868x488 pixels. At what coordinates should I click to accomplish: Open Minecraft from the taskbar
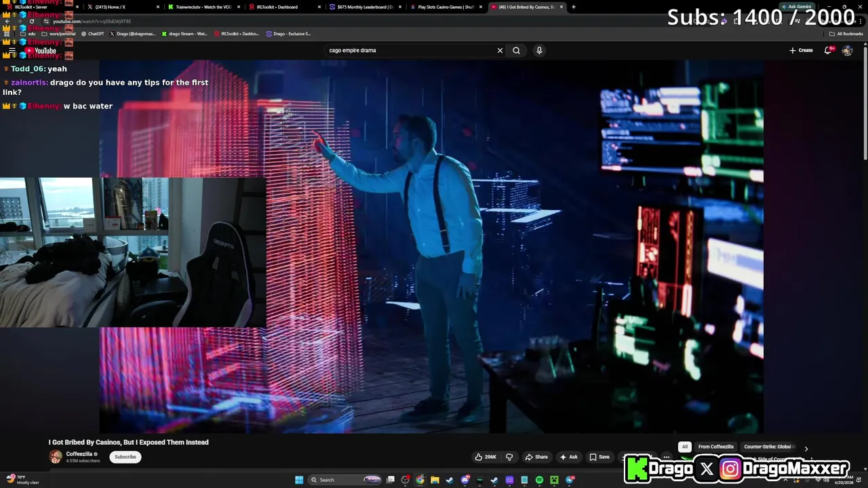554,480
